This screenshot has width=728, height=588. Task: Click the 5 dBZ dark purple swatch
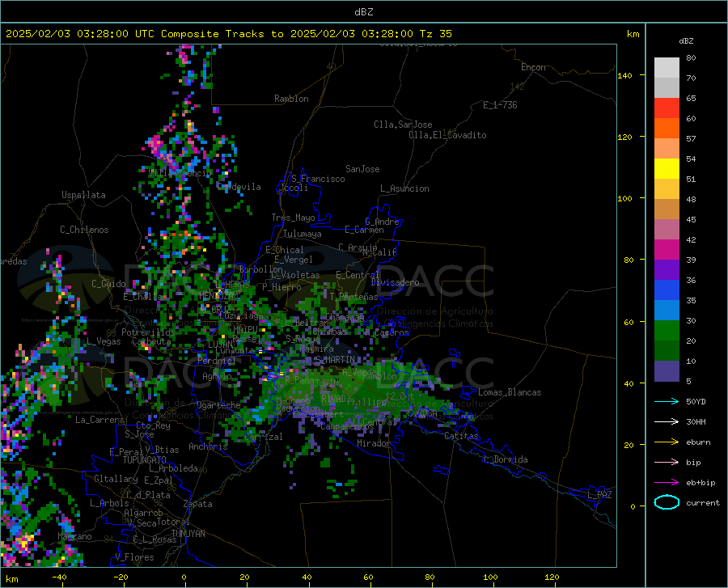667,371
